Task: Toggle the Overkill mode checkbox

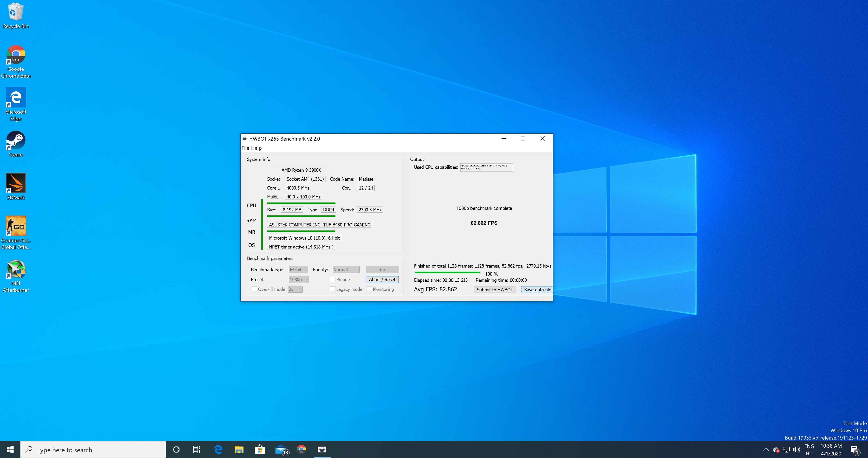Action: tap(254, 289)
